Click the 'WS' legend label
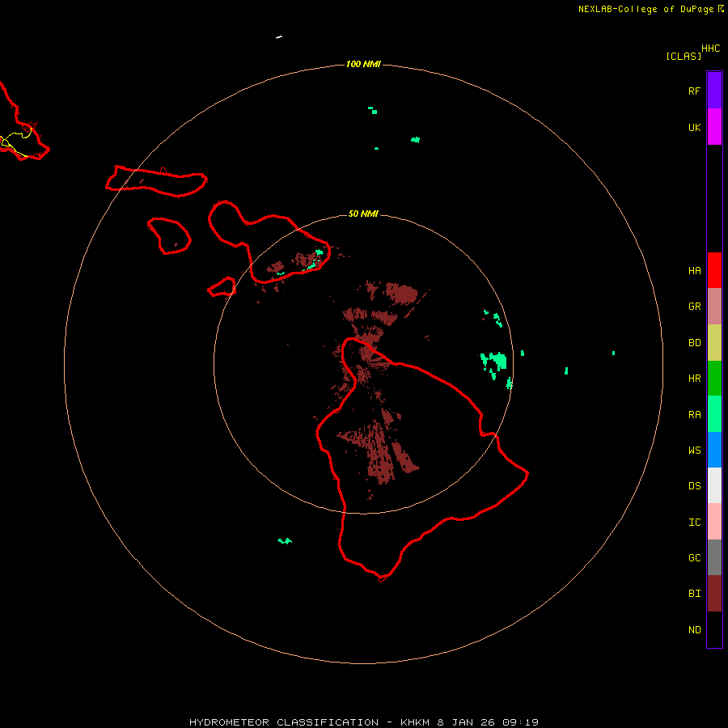The width and height of the screenshot is (728, 728). pos(694,451)
